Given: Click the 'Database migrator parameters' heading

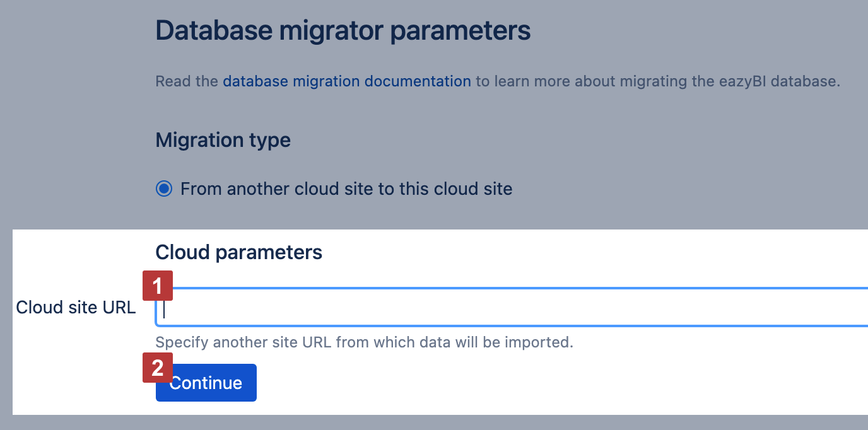Looking at the screenshot, I should [343, 30].
